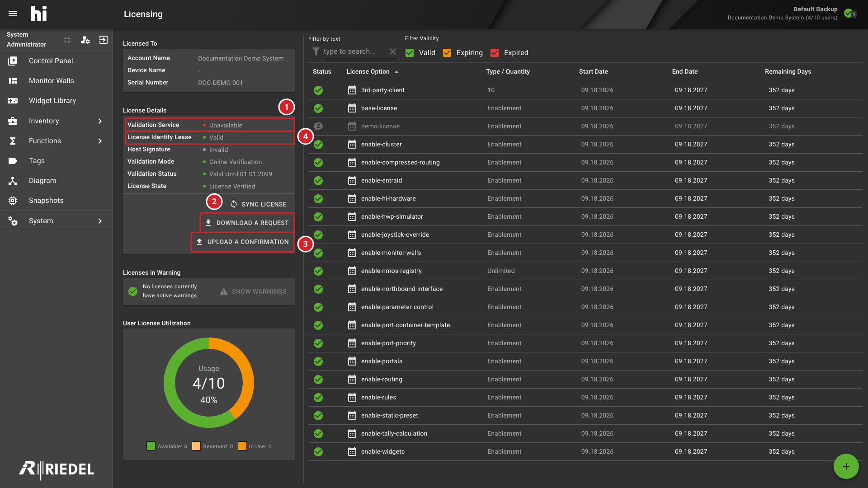Expand the Functions menu chevron
The height and width of the screenshot is (488, 868).
point(100,141)
